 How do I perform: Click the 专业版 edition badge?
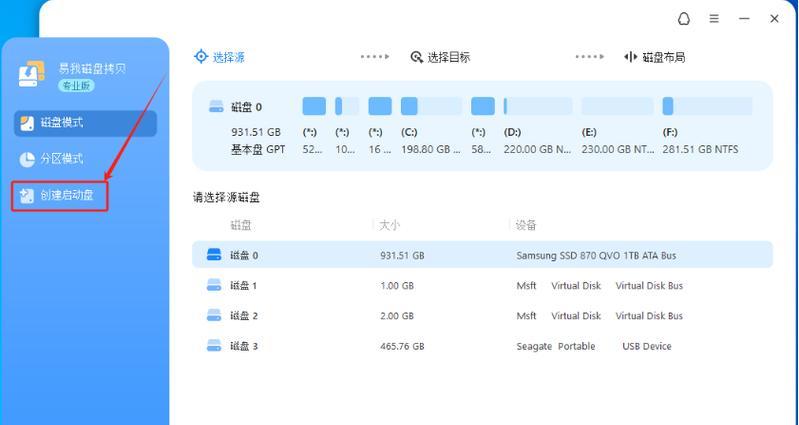tap(77, 86)
